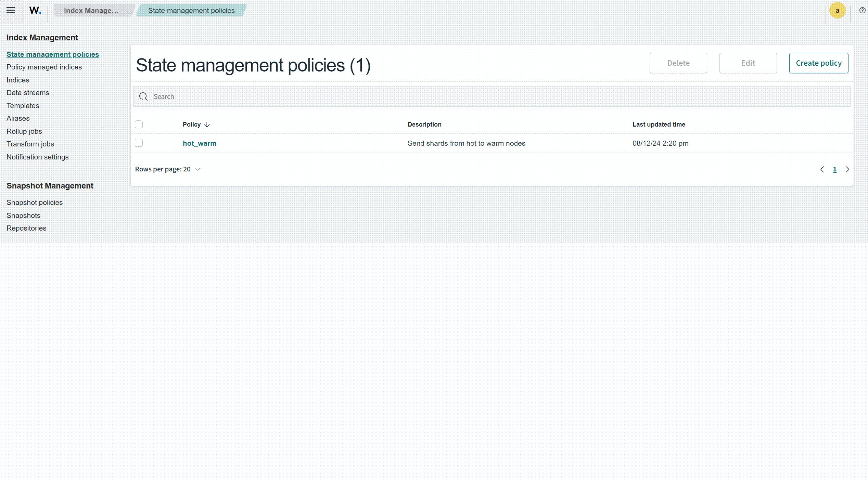Open the help question mark icon
868x480 pixels.
(862, 11)
